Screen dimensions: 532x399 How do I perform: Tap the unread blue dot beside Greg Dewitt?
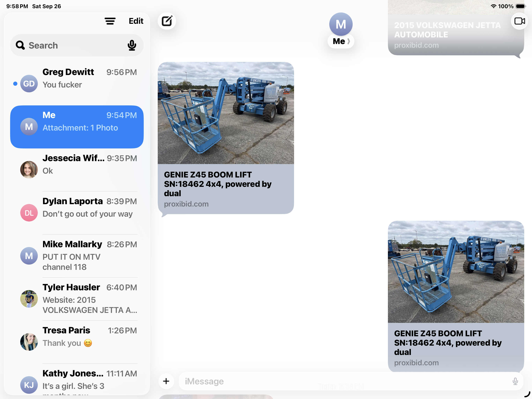(x=15, y=84)
